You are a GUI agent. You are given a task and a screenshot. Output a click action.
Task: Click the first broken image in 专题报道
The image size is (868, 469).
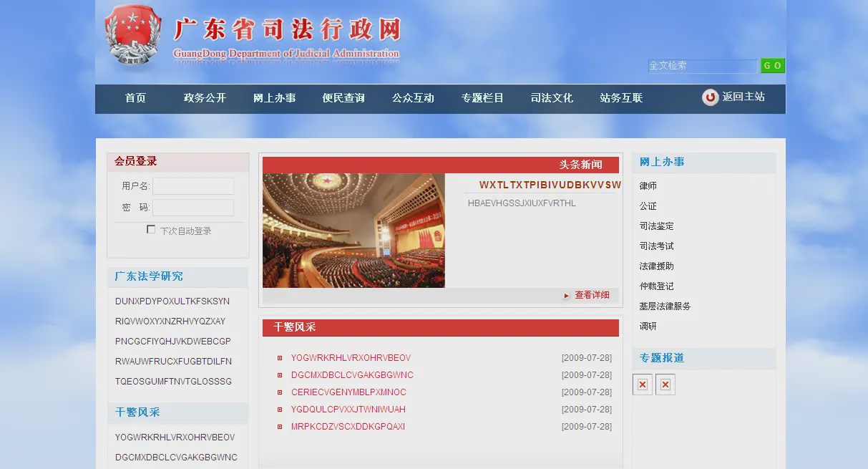pos(643,385)
